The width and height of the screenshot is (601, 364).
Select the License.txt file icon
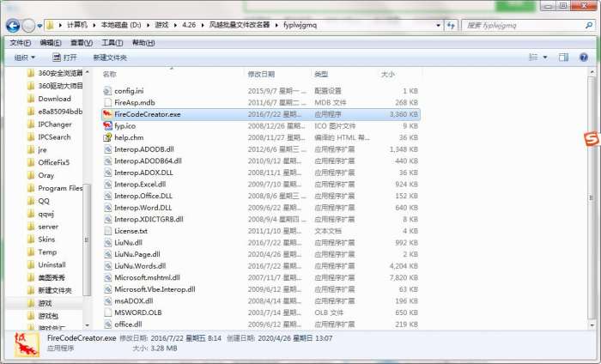[x=107, y=231]
